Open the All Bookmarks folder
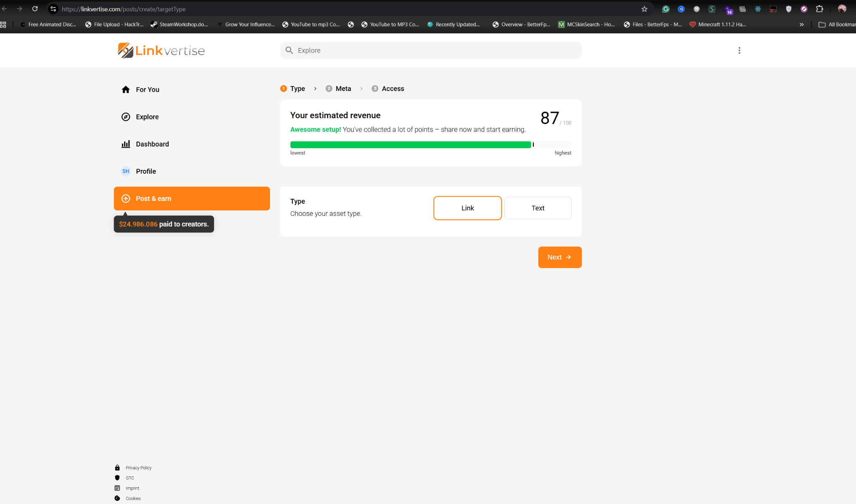 (836, 25)
